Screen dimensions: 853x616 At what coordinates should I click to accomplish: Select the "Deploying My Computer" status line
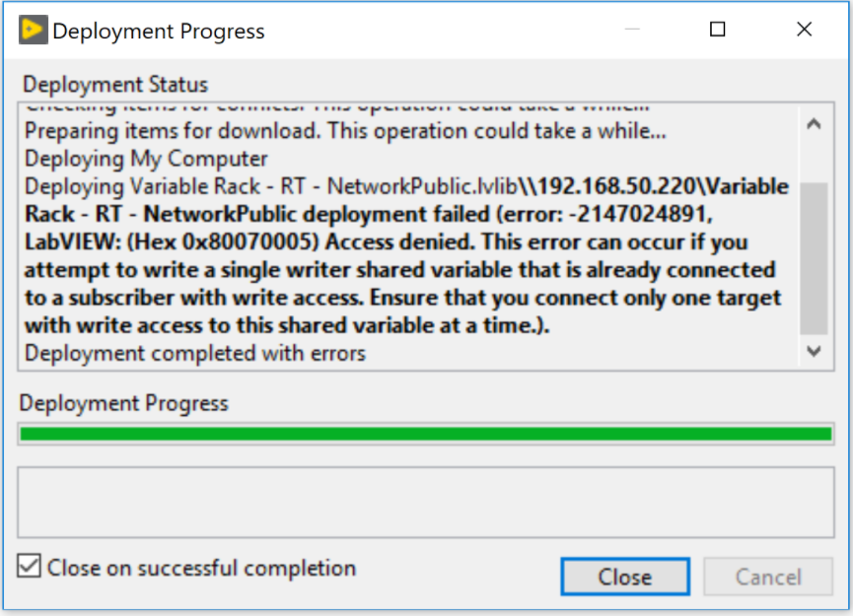coord(146,159)
